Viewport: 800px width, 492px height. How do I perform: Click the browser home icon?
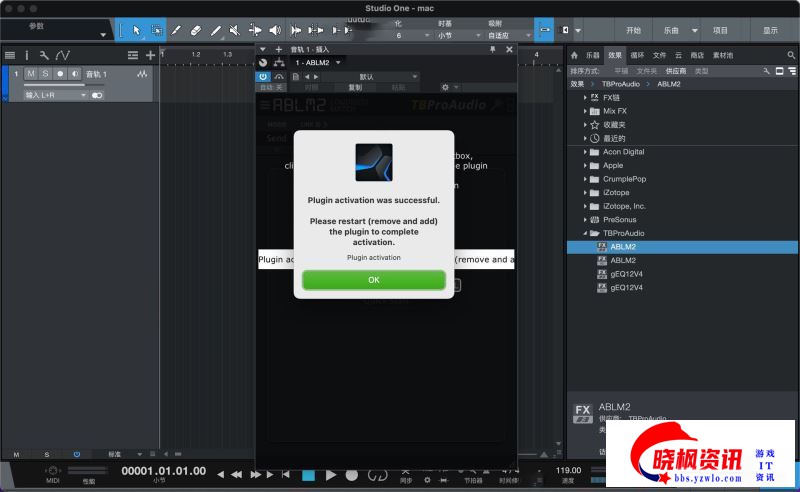tap(574, 55)
